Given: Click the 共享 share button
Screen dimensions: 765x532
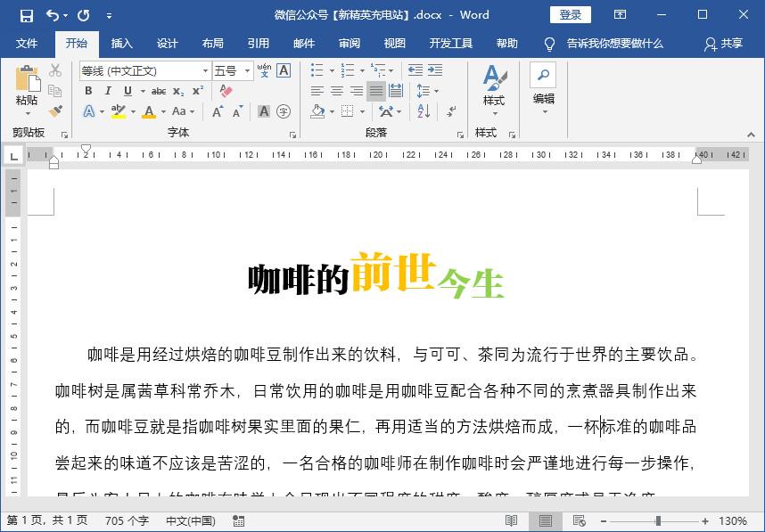Looking at the screenshot, I should [723, 44].
